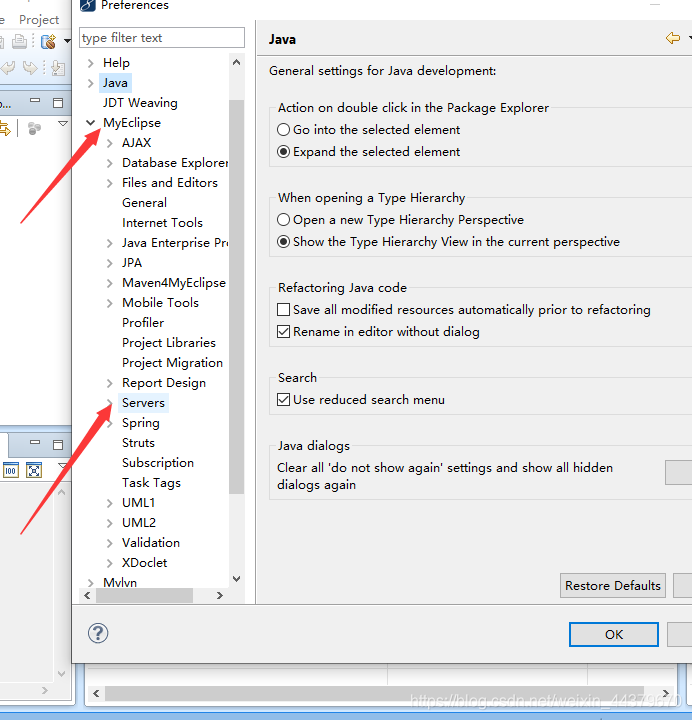Click the OK button
This screenshot has width=692, height=720.
point(613,635)
